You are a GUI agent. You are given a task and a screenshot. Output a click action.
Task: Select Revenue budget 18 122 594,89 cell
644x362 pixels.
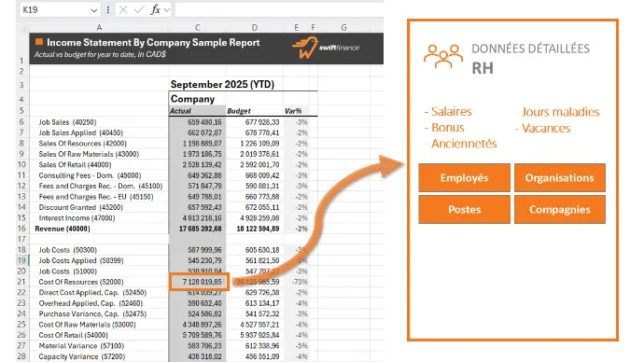coord(255,229)
